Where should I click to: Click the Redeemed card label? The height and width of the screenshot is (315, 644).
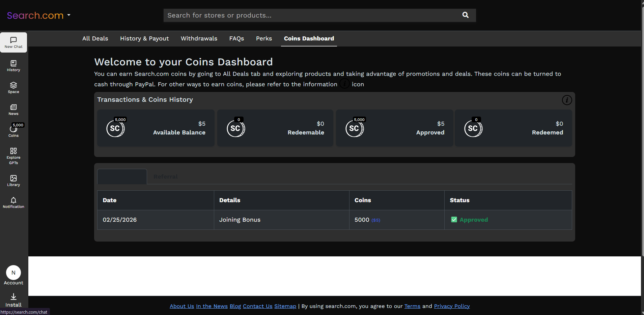pyautogui.click(x=548, y=132)
